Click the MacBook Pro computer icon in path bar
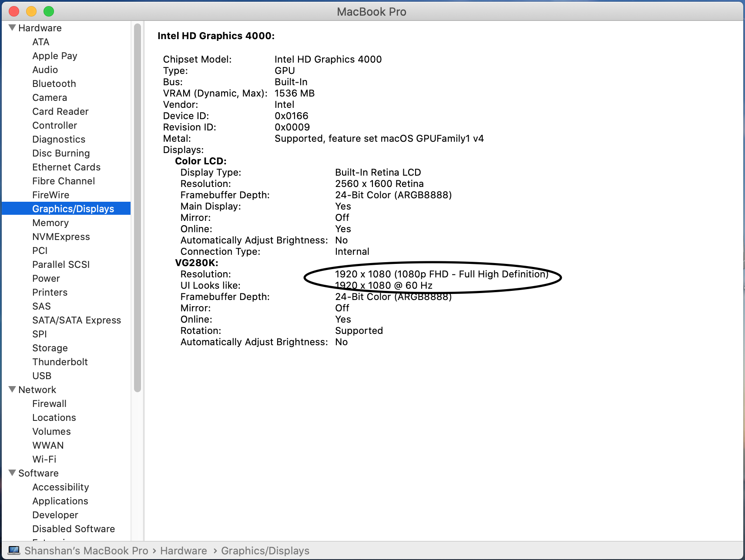Image resolution: width=745 pixels, height=560 pixels. click(x=14, y=550)
